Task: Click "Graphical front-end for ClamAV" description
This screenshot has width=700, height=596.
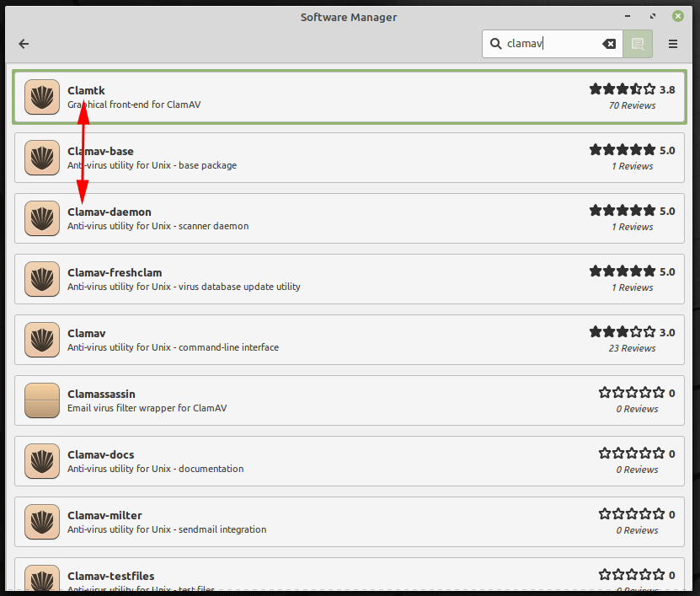Action: tap(134, 105)
